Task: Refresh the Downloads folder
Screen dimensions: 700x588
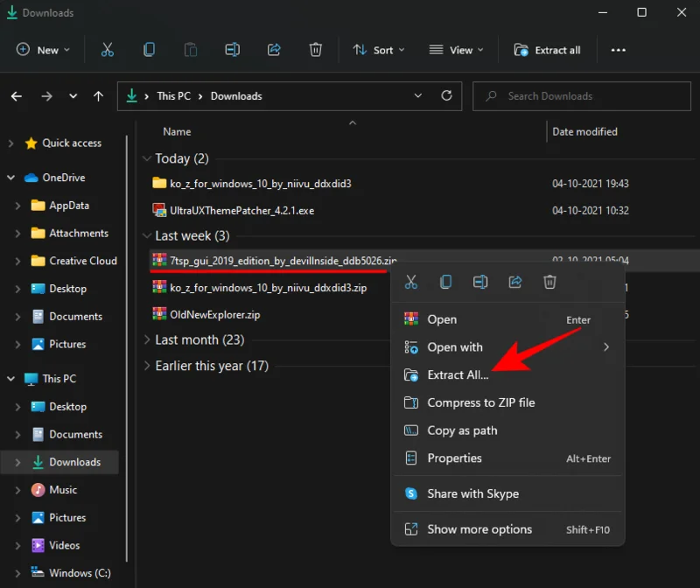Action: pyautogui.click(x=446, y=96)
